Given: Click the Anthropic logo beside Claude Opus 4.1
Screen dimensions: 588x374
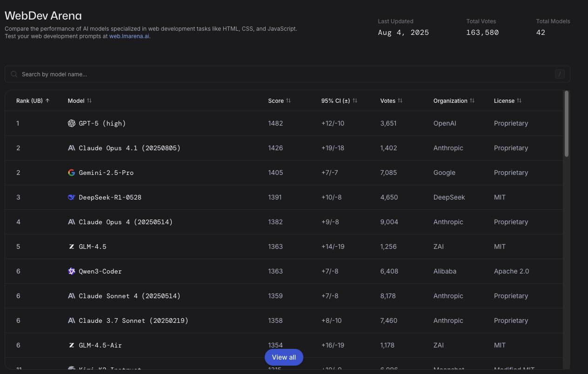Looking at the screenshot, I should 72,148.
